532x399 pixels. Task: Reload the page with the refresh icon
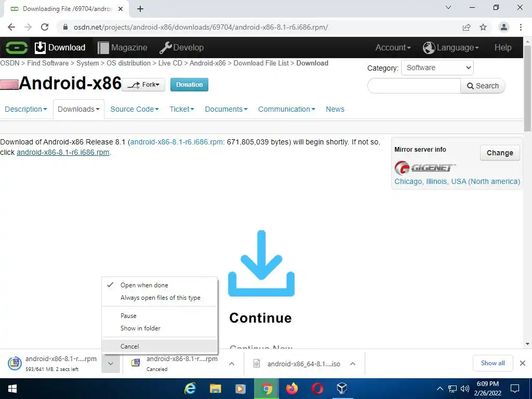(45, 27)
